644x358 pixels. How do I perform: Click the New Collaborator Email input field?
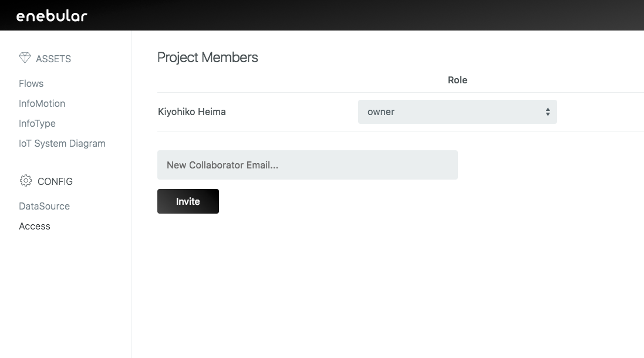(307, 165)
